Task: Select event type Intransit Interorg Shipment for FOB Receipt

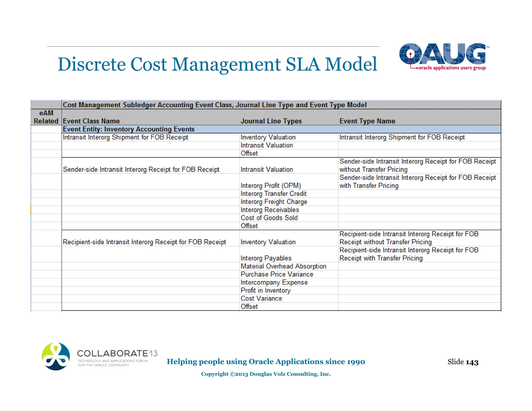Action: tap(402, 137)
